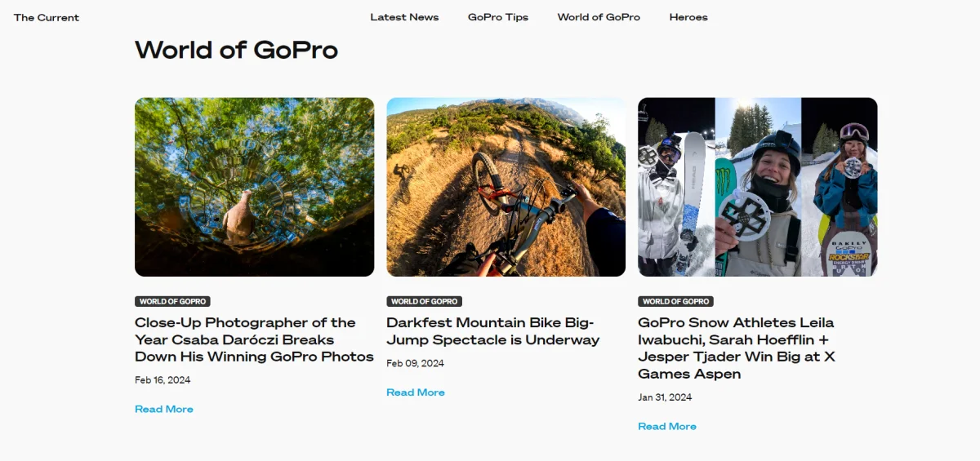The width and height of the screenshot is (980, 461).
Task: Open the pigeon fisheye photo thumbnail
Action: pos(254,187)
